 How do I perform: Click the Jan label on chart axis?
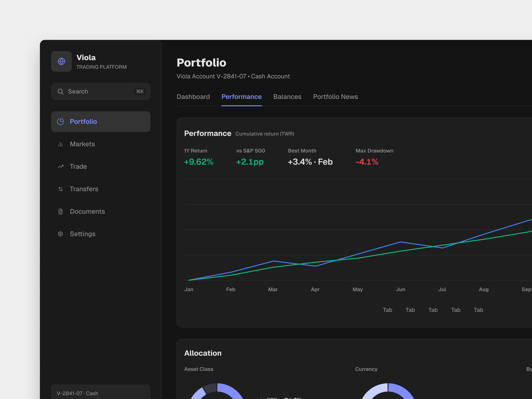point(189,289)
